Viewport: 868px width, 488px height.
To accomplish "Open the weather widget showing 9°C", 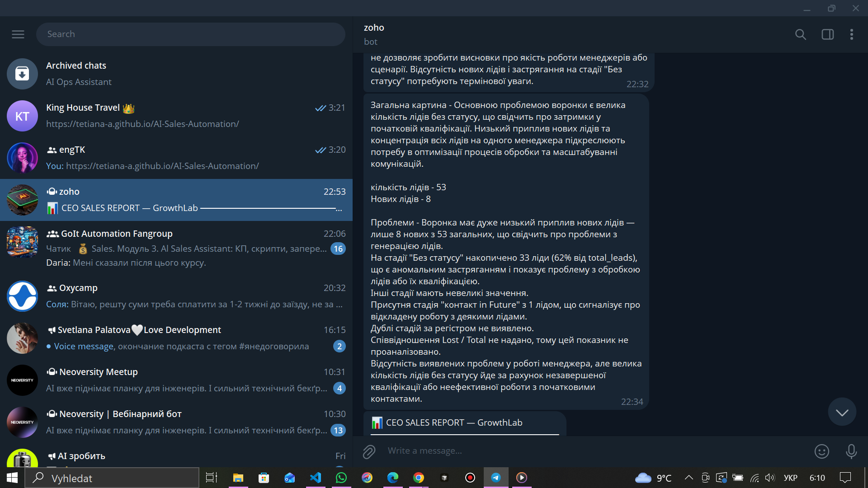I will 653,478.
